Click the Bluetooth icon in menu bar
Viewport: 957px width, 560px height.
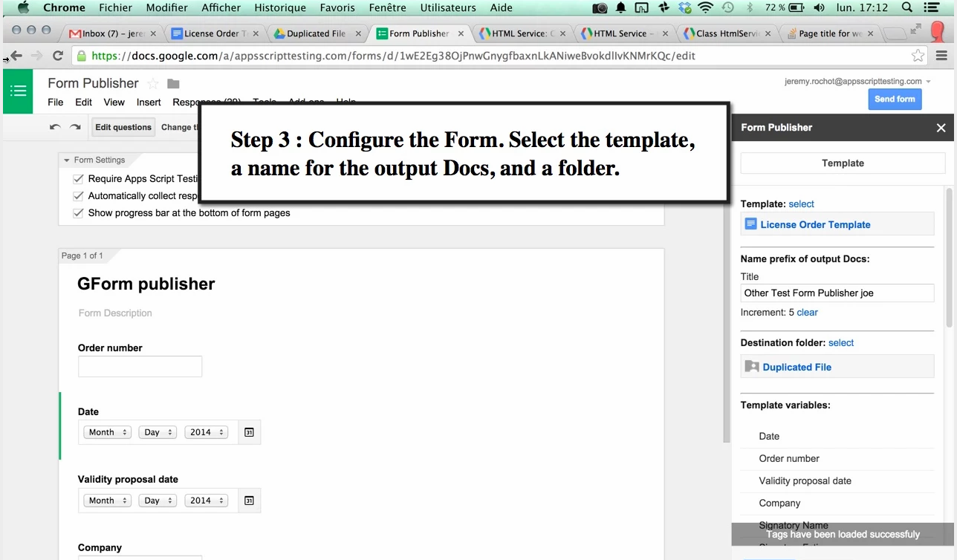pyautogui.click(x=749, y=7)
